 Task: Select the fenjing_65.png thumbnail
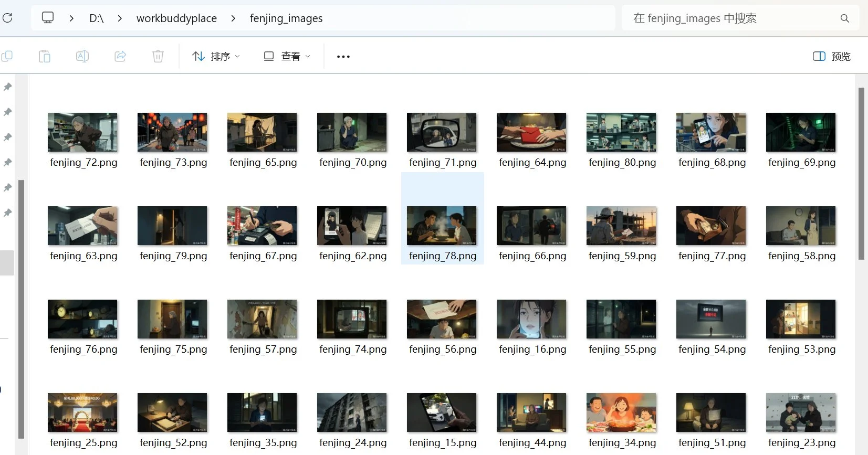pyautogui.click(x=263, y=132)
